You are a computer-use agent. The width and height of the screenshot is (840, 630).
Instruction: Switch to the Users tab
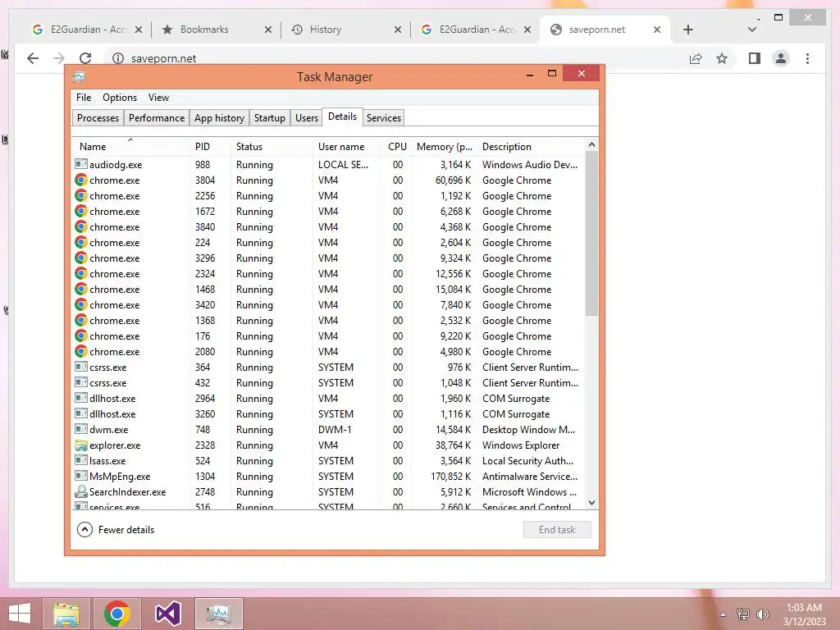point(307,118)
